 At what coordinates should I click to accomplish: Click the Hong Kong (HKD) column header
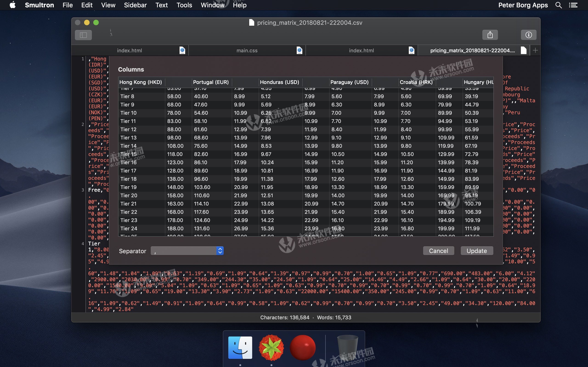(140, 82)
